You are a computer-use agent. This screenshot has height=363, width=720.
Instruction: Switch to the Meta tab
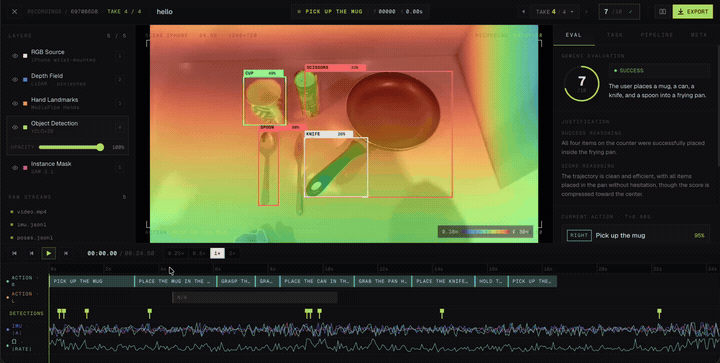click(698, 35)
